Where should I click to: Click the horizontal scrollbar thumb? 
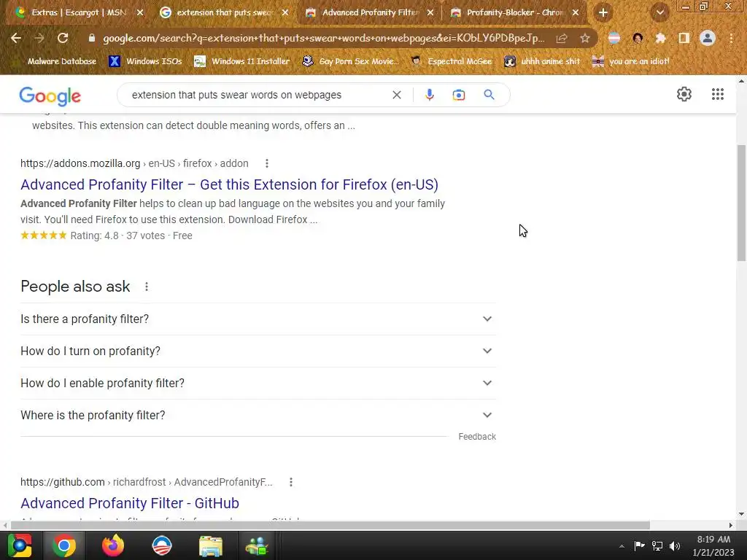coord(330,525)
